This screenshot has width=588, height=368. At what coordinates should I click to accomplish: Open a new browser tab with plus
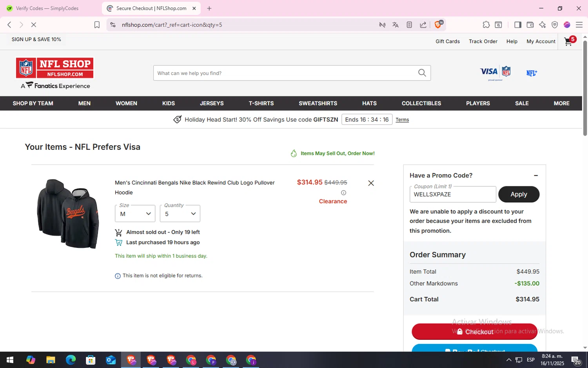209,8
